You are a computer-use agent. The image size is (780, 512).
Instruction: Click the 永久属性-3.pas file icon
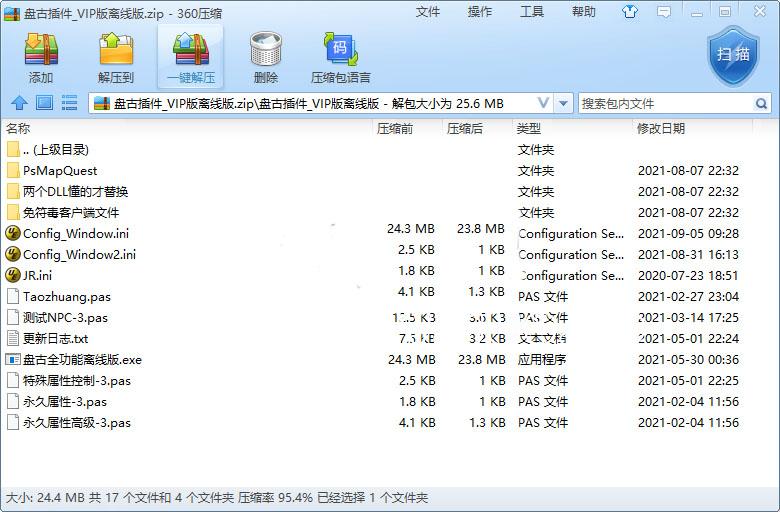click(13, 402)
